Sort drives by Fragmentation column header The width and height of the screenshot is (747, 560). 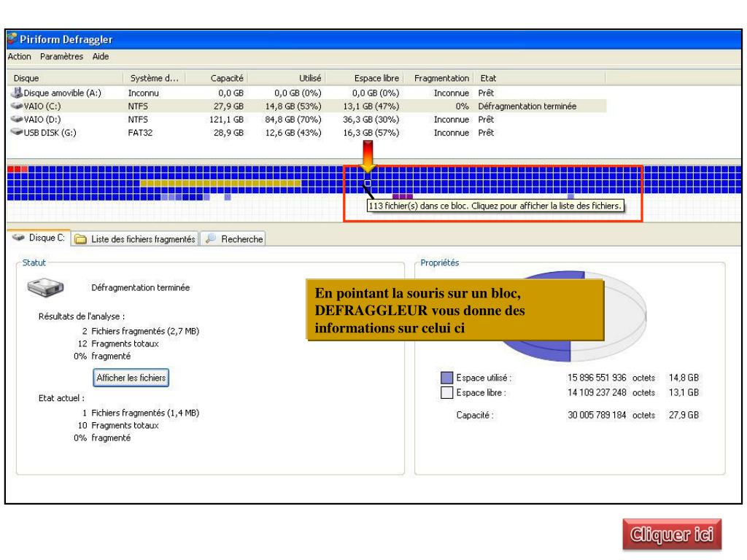pos(441,77)
